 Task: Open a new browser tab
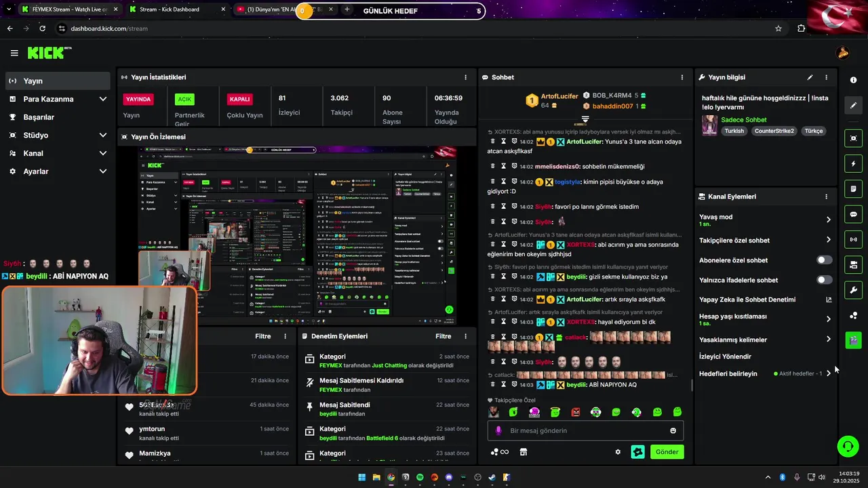tap(347, 9)
